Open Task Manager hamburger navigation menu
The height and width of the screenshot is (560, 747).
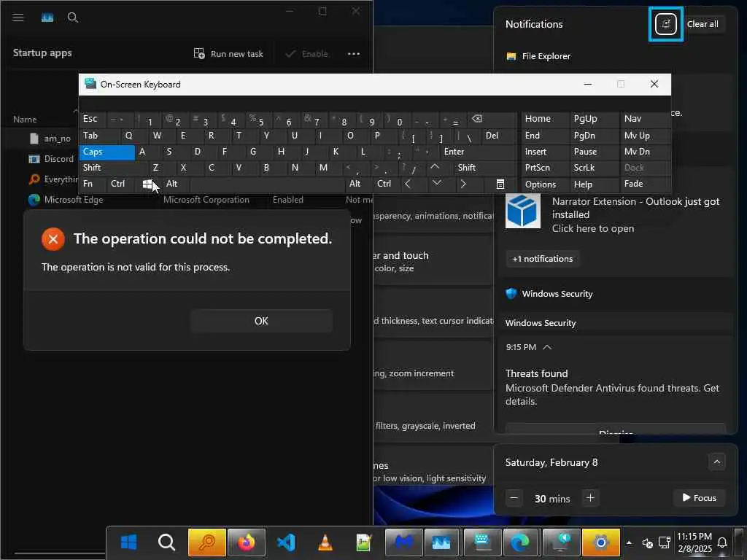tap(18, 17)
